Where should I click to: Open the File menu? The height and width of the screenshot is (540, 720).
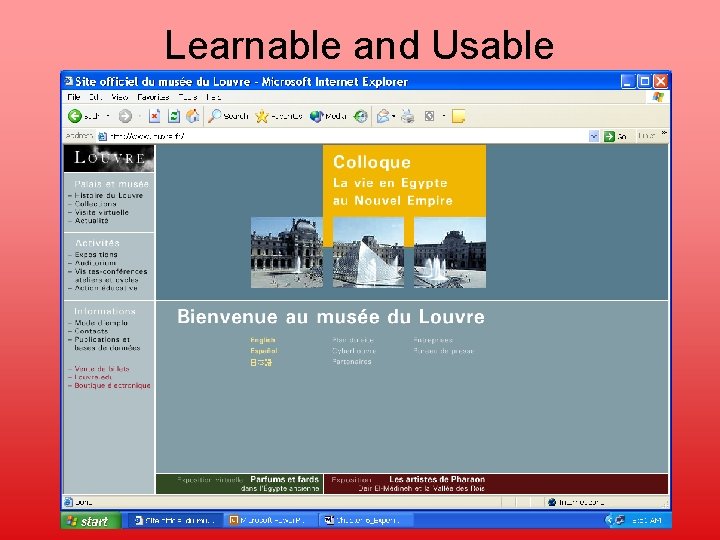coord(73,97)
